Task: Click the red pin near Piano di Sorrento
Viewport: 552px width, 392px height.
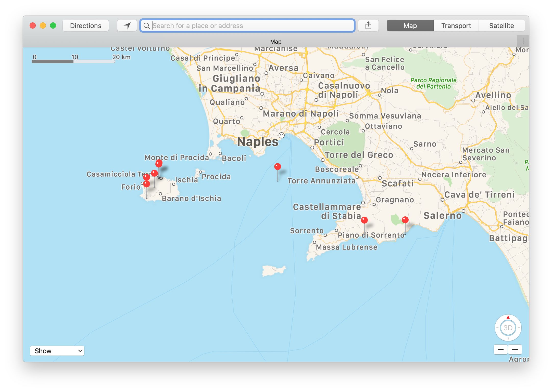Action: point(364,220)
